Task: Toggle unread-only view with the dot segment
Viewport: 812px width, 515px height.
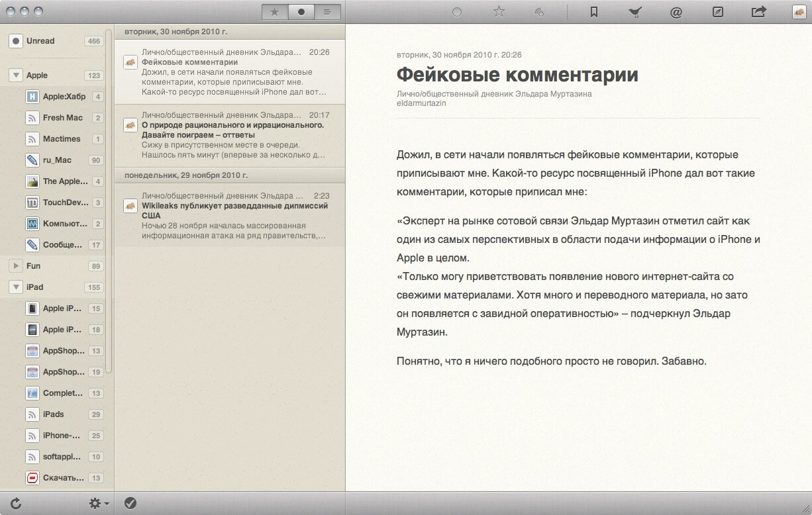Action: click(x=301, y=11)
